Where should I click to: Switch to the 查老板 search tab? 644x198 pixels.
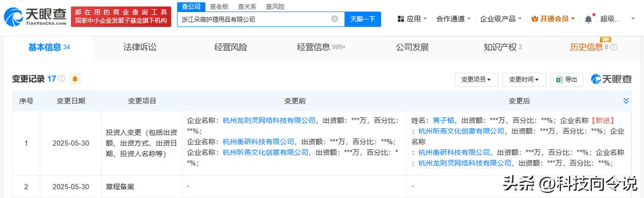219,7
